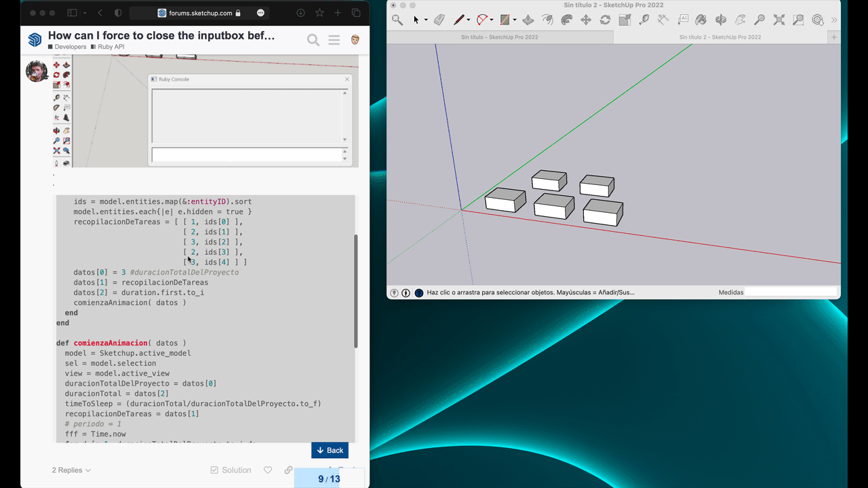Select the Zoom magnifier tool in SketchUp

point(759,20)
